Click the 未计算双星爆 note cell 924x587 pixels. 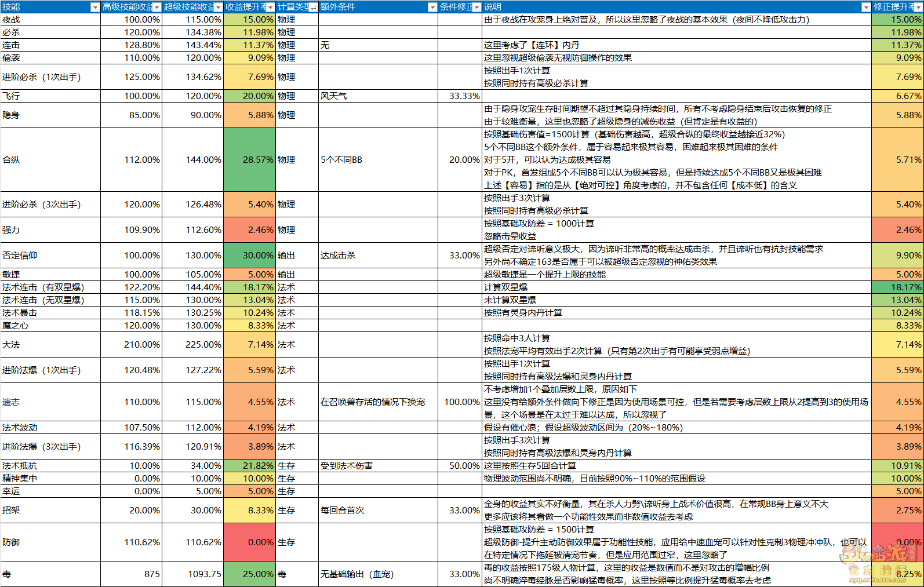[676, 300]
